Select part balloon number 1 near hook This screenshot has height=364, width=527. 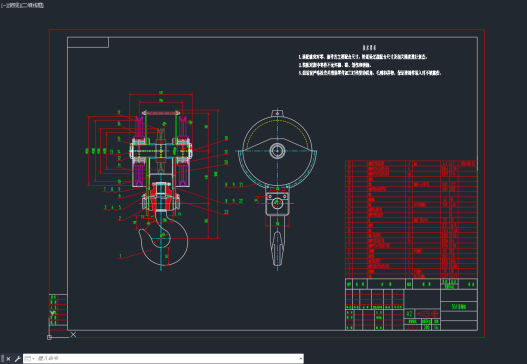(120, 256)
